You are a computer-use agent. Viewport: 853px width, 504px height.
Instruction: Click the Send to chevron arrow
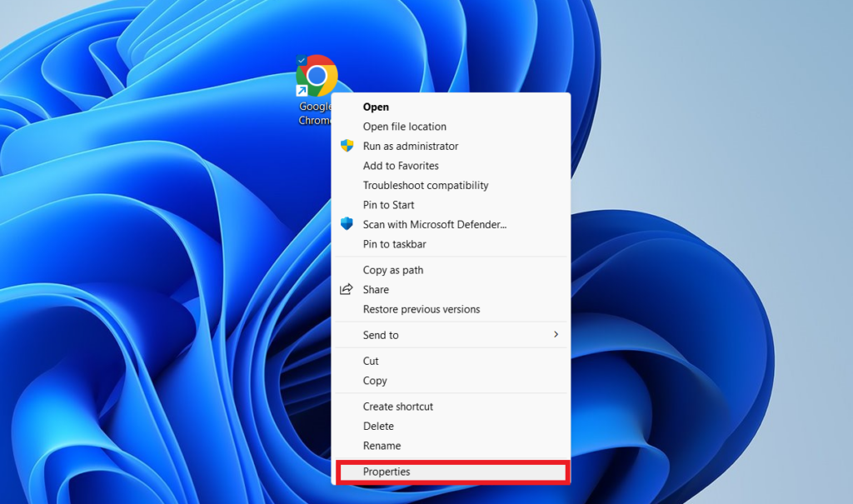click(556, 335)
